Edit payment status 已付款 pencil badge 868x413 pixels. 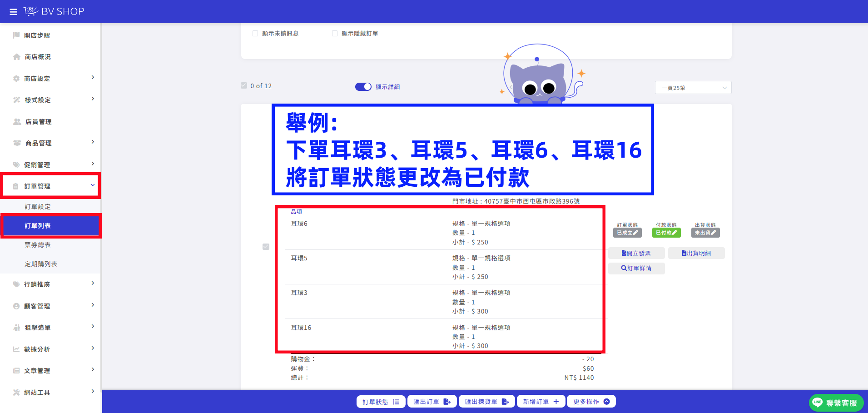pos(666,233)
